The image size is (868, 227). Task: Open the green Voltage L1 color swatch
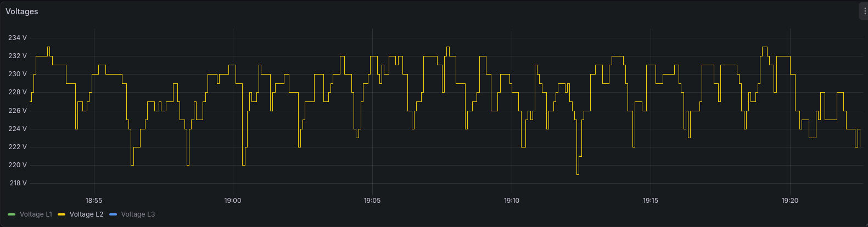[x=12, y=214]
